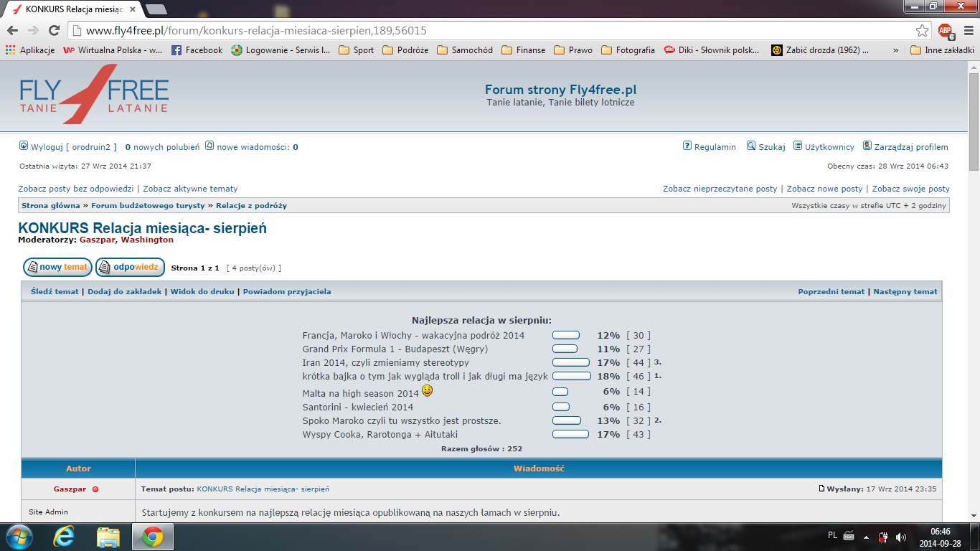980x551 pixels.
Task: Open the Diki - Słownik polsk... bookmark
Action: (712, 50)
